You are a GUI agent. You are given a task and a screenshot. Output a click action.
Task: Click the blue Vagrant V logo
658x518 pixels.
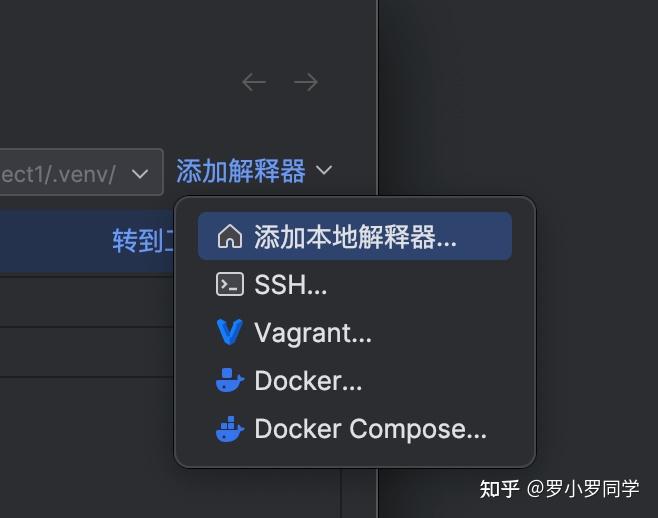(x=230, y=332)
